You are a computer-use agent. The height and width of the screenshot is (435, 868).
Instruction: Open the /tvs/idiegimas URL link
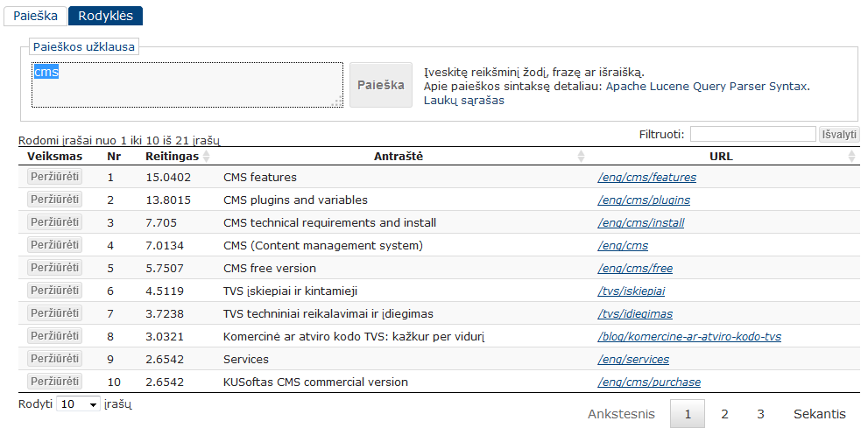click(635, 314)
